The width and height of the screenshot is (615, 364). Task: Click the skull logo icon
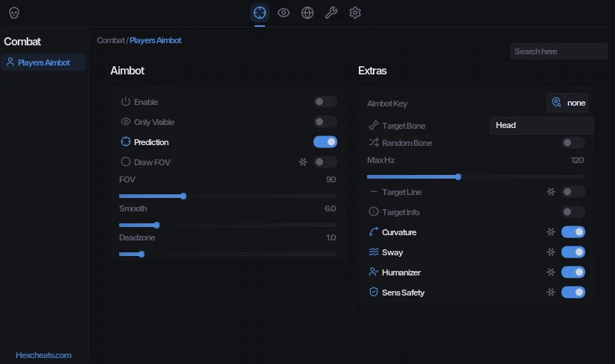[x=14, y=13]
